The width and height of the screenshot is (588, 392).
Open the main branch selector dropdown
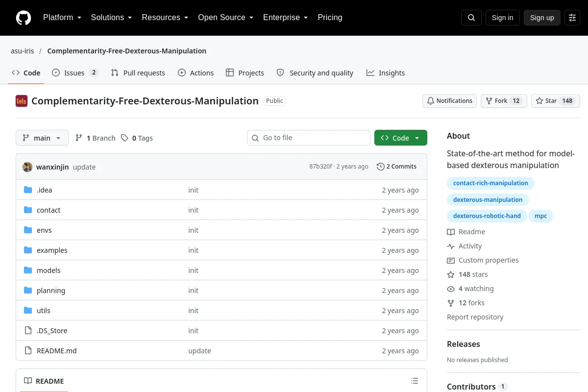[42, 138]
